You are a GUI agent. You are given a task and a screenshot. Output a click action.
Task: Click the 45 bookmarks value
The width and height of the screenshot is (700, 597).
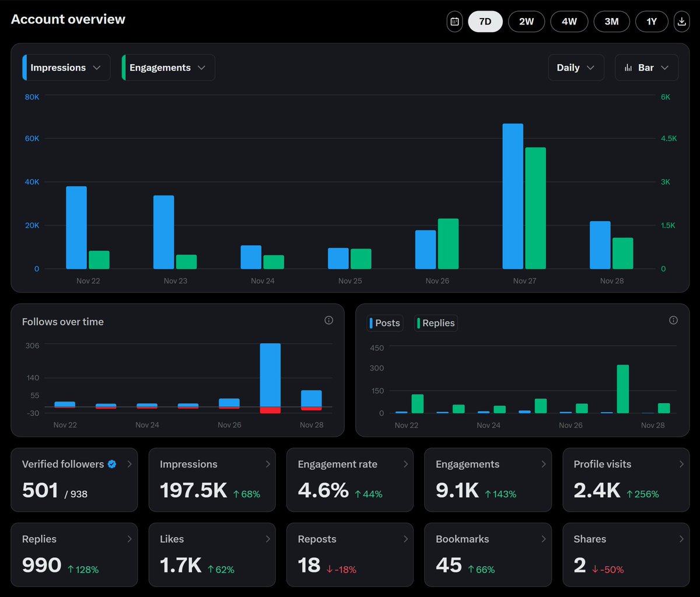click(449, 565)
